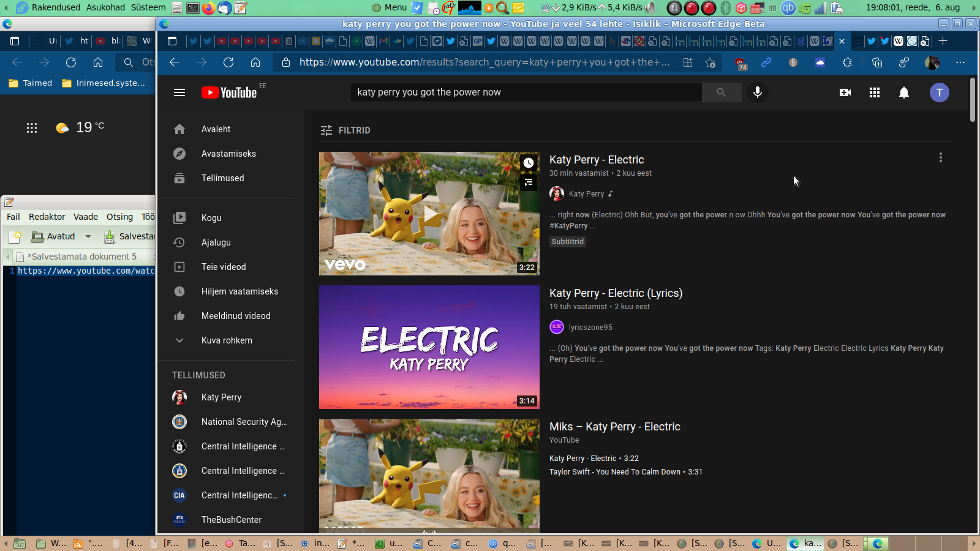
Task: Click the create video camera icon
Action: (845, 92)
